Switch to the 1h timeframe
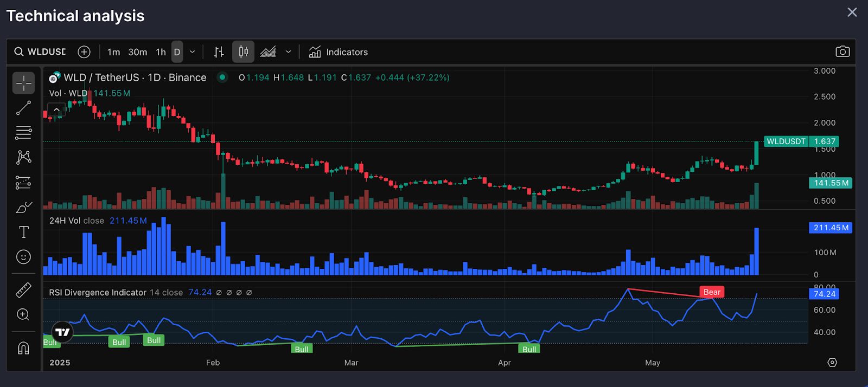The width and height of the screenshot is (868, 387). (x=161, y=52)
